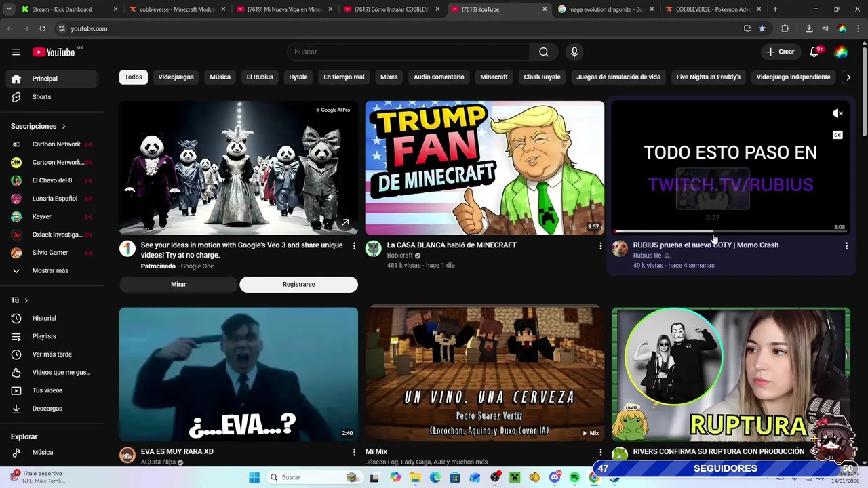
Task: Switch to mega evolution dragonite tab
Action: [x=606, y=9]
